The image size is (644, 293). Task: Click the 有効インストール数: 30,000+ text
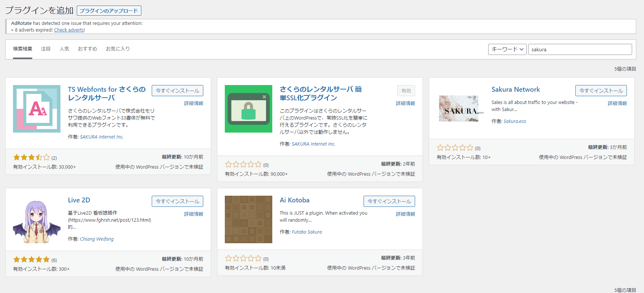[x=45, y=167]
